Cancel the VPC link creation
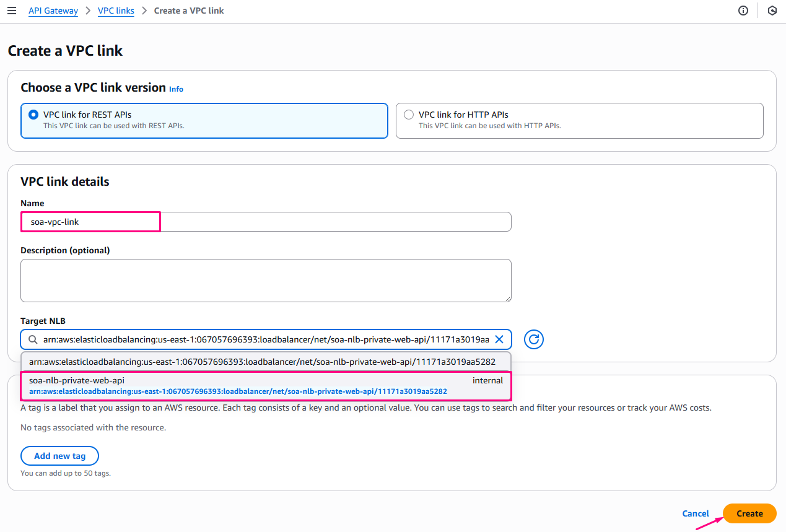Viewport: 786px width, 532px height. tap(695, 513)
